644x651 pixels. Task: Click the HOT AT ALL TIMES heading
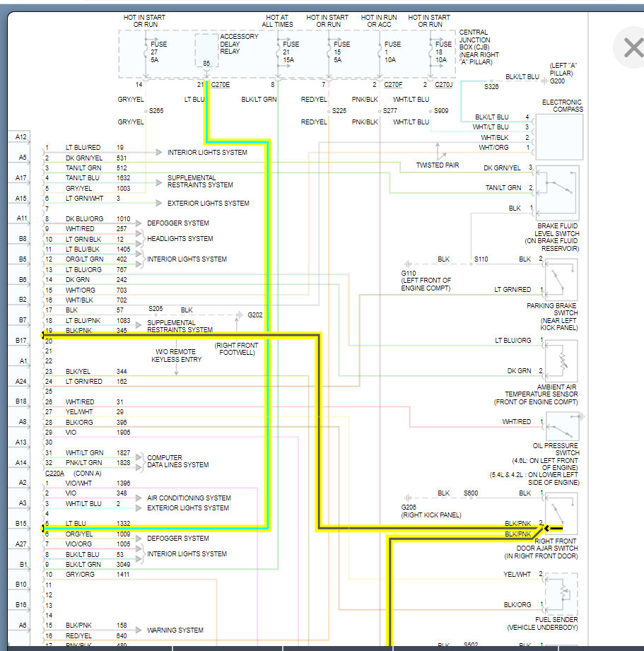click(x=277, y=20)
